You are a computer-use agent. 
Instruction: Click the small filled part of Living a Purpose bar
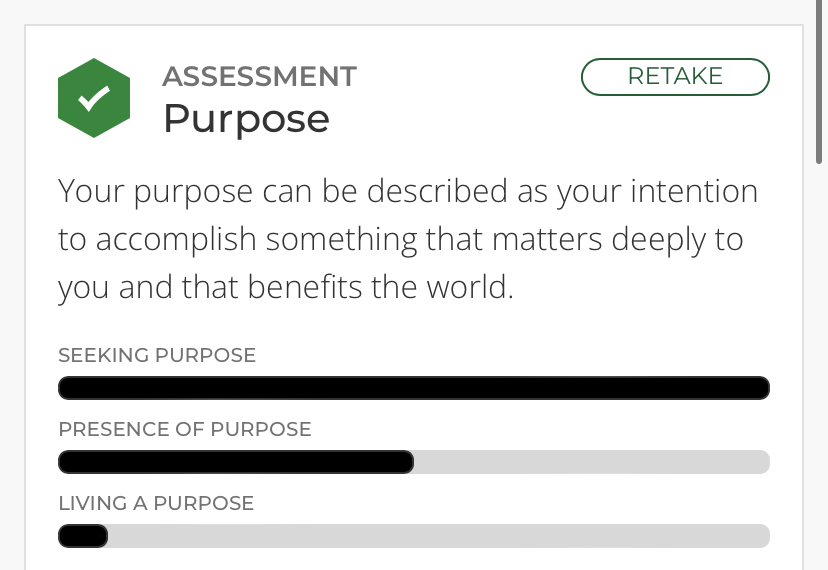click(83, 536)
